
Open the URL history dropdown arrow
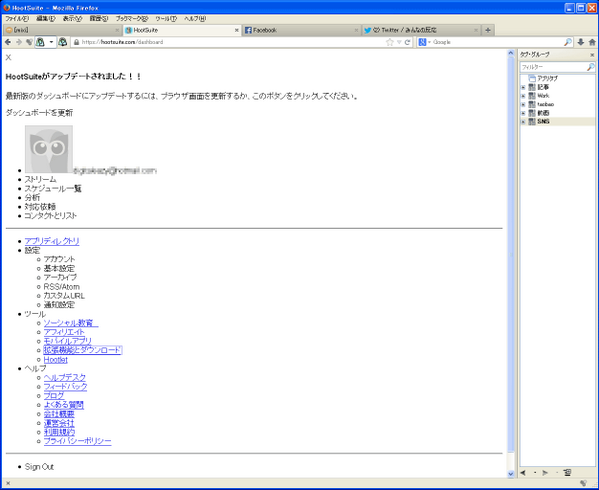[399, 42]
